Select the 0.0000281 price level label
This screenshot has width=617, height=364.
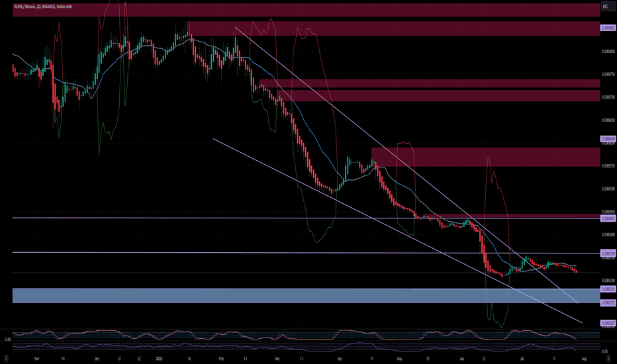pyautogui.click(x=608, y=289)
